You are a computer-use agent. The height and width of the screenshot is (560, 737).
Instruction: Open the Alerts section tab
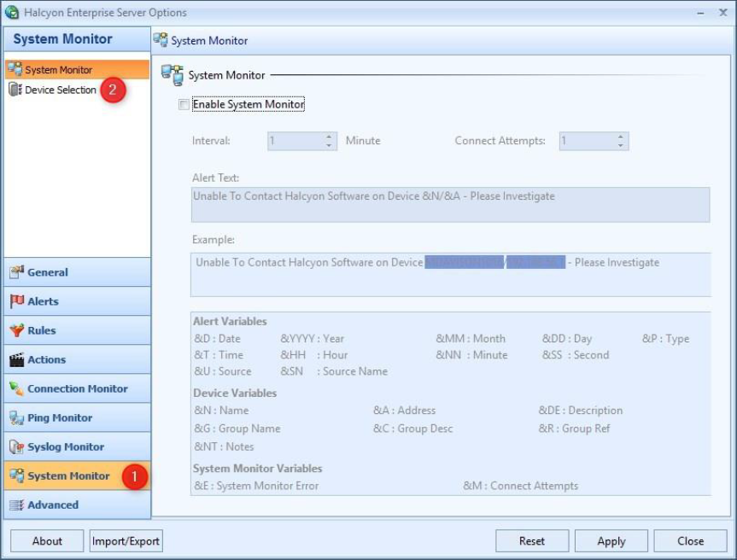pos(77,301)
